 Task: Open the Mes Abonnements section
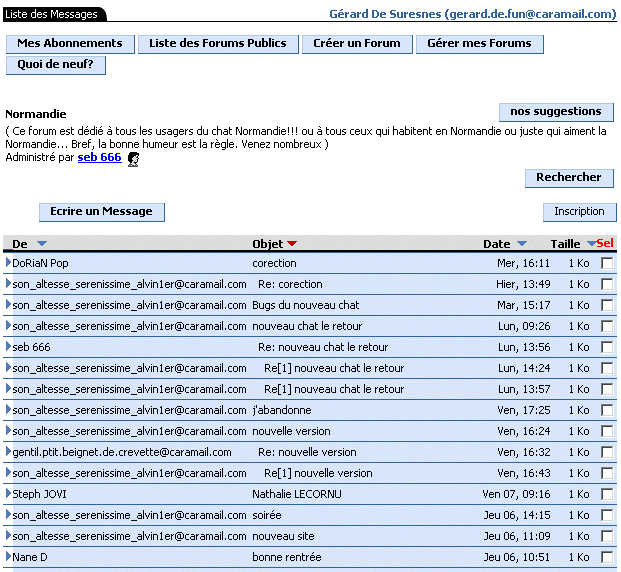(70, 44)
